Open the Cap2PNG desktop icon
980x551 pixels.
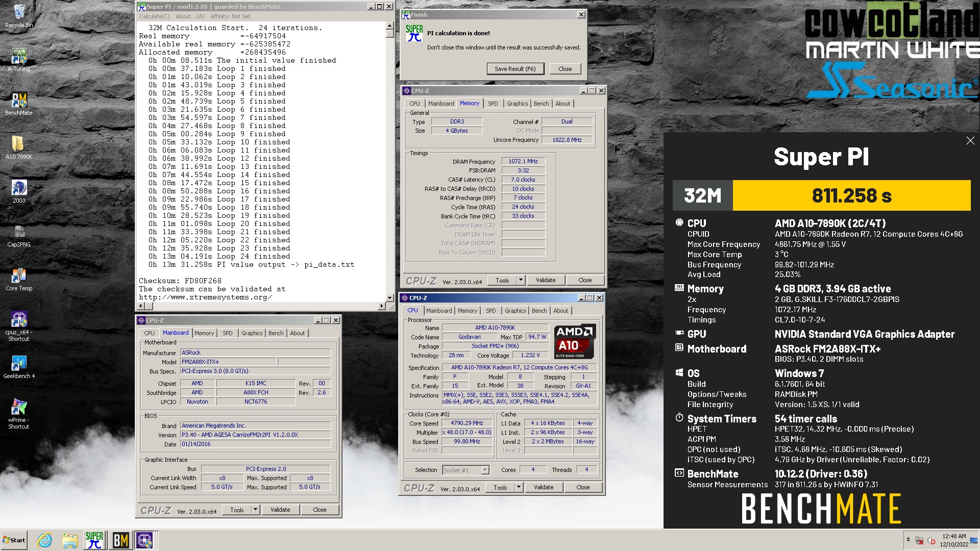click(19, 235)
